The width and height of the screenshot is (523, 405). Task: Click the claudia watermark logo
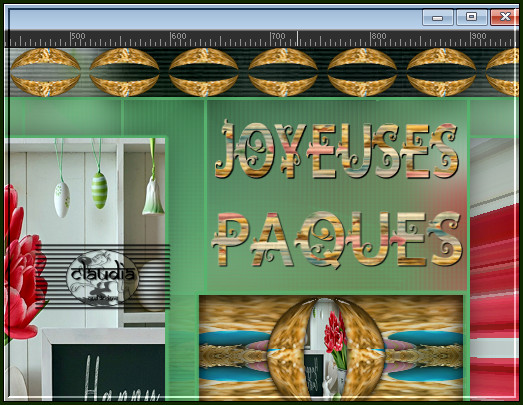pos(102,277)
